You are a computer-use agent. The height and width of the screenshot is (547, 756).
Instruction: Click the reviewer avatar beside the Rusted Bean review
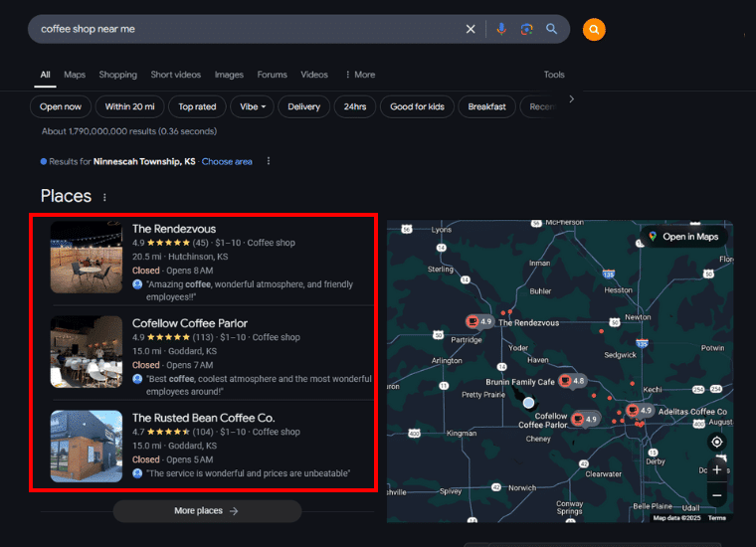point(137,473)
